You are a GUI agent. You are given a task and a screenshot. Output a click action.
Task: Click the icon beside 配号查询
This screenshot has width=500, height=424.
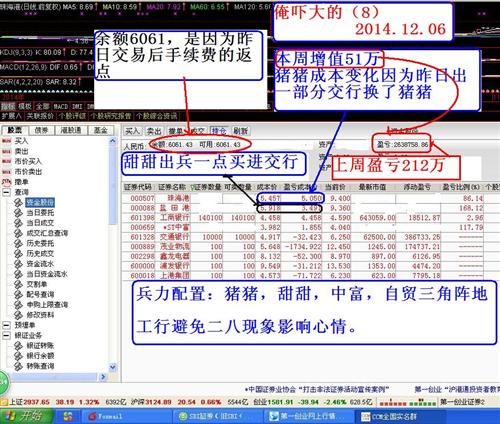point(19,294)
